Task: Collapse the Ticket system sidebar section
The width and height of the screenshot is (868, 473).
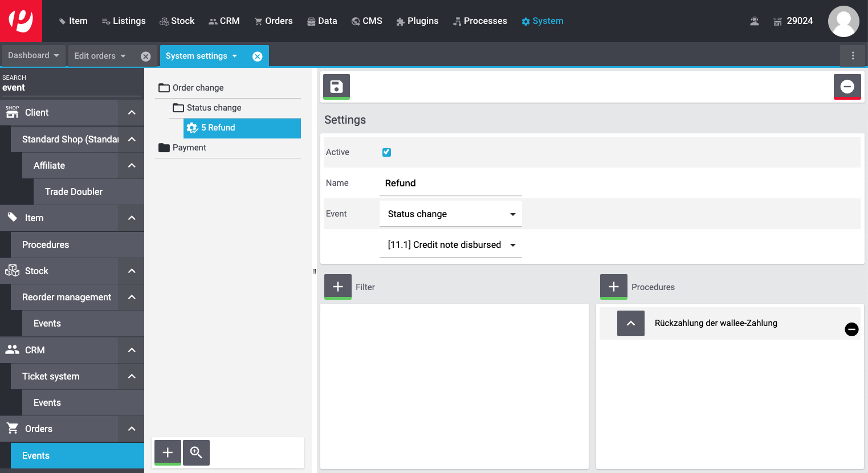Action: tap(132, 377)
